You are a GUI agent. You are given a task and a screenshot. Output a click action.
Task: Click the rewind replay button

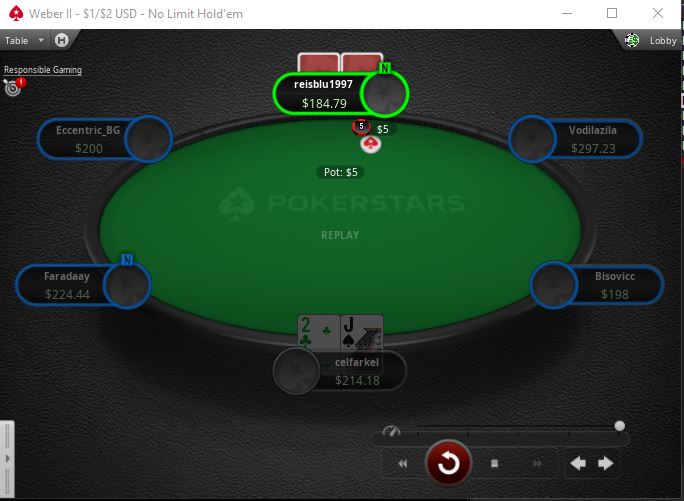(x=403, y=463)
